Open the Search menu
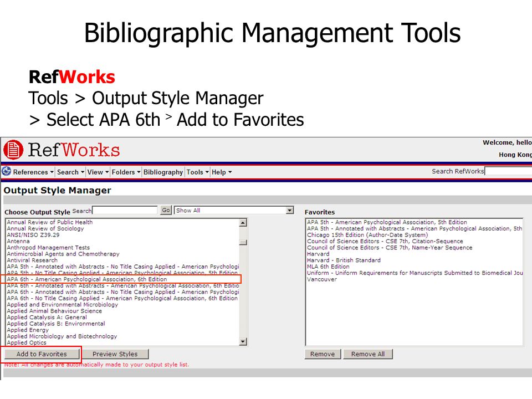This screenshot has width=532, height=399. [x=70, y=172]
